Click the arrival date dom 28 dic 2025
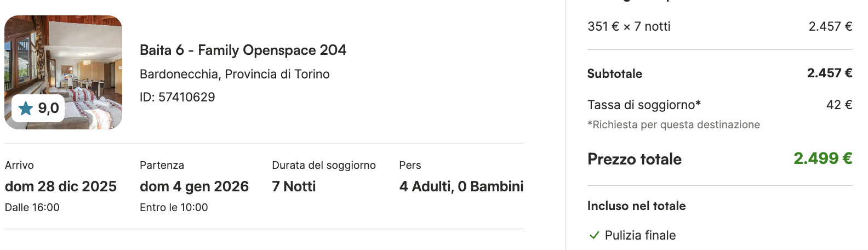The width and height of the screenshot is (868, 250). (x=61, y=186)
